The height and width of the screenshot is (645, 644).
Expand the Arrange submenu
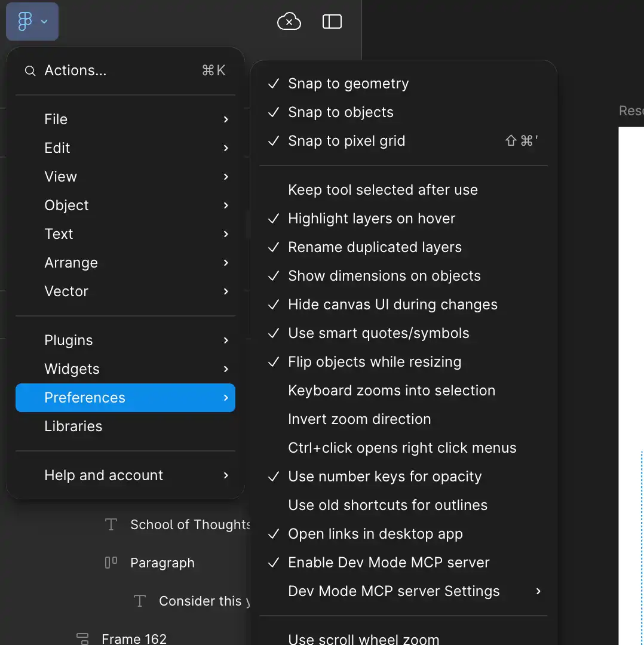point(125,262)
